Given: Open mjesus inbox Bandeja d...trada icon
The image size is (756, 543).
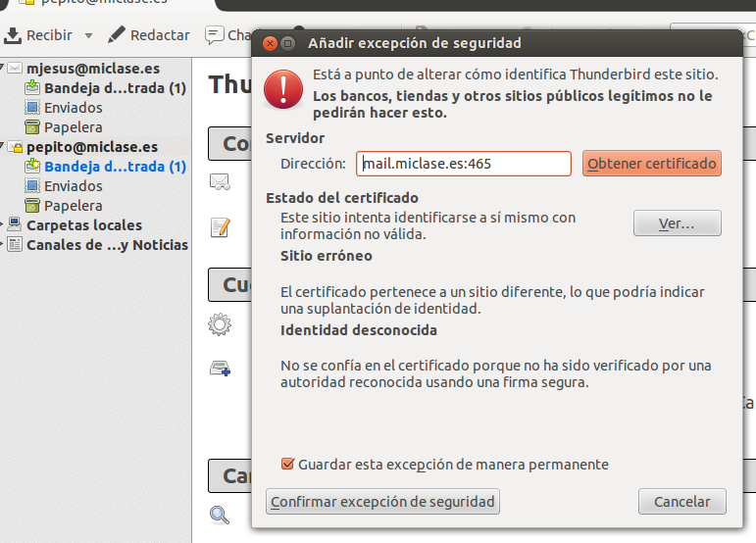Looking at the screenshot, I should 32,87.
